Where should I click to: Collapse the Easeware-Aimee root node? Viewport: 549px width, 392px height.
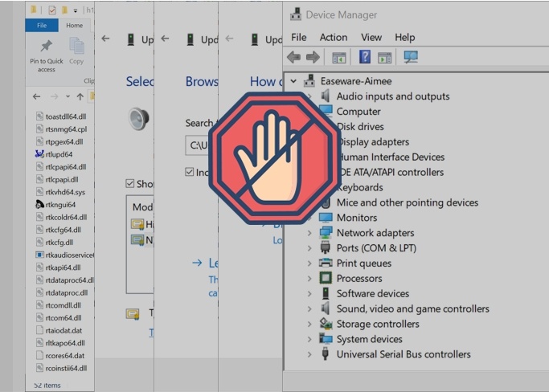(294, 81)
